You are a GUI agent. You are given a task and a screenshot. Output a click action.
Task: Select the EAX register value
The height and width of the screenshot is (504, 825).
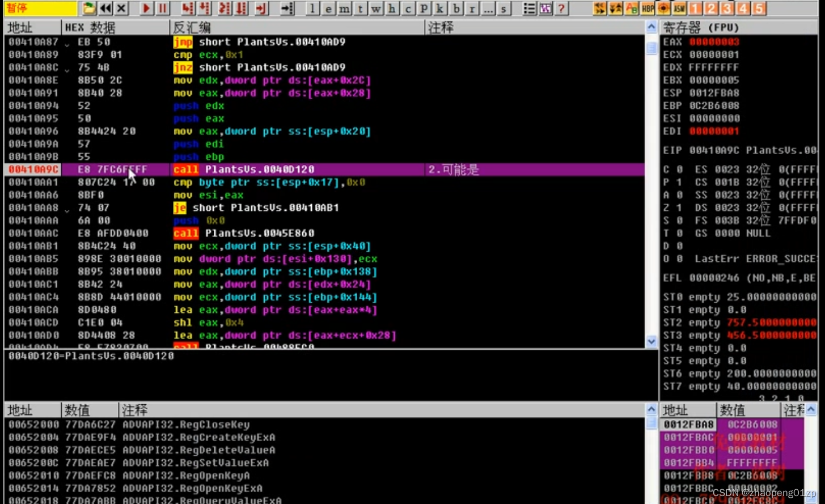click(x=714, y=42)
